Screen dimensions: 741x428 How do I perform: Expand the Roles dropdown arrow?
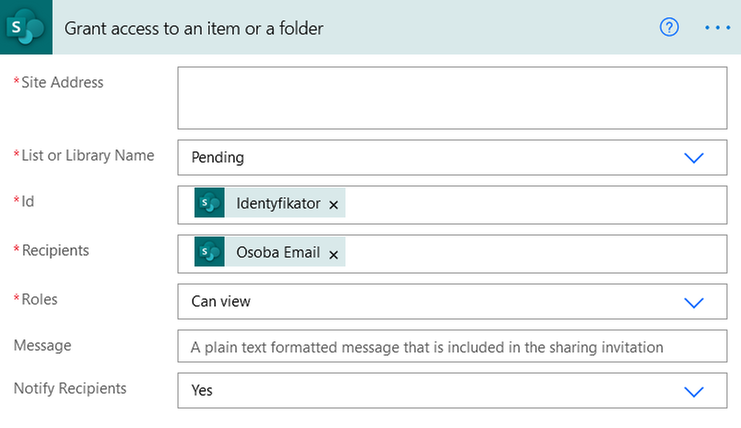[x=693, y=301]
